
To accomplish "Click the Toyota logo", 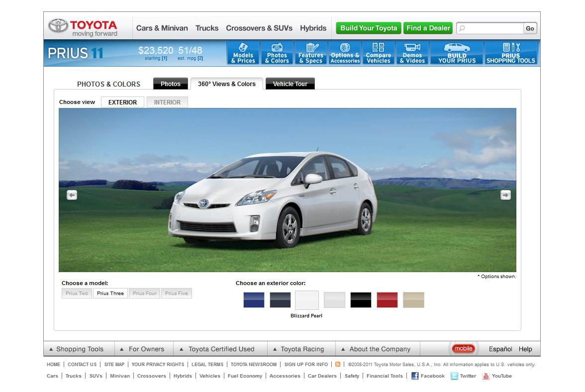I will pyautogui.click(x=83, y=28).
